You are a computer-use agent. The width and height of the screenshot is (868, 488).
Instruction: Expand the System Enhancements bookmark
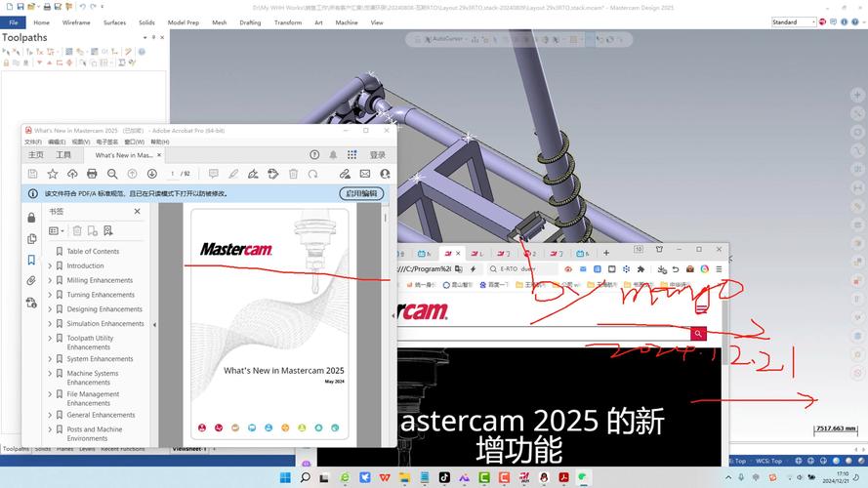(50, 358)
